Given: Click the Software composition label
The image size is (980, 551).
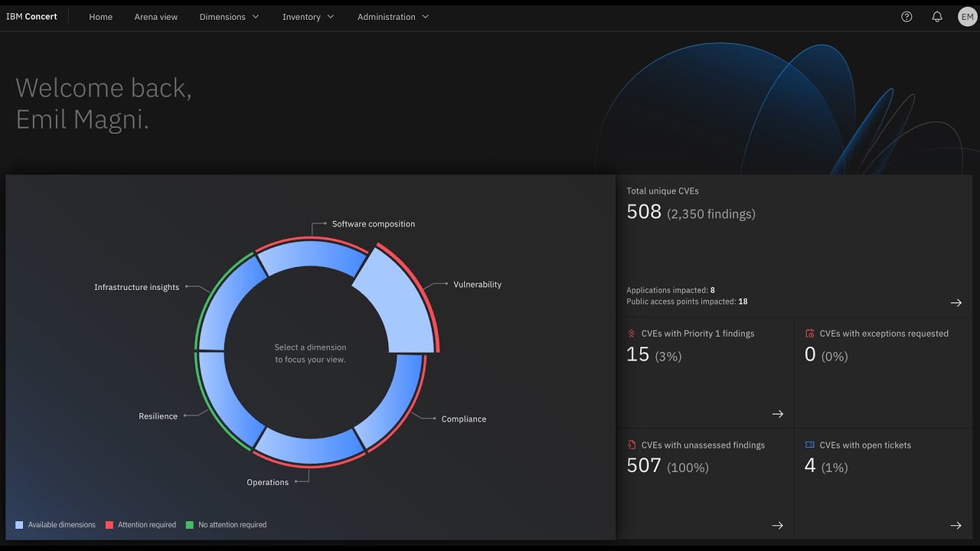Looking at the screenshot, I should (x=374, y=224).
